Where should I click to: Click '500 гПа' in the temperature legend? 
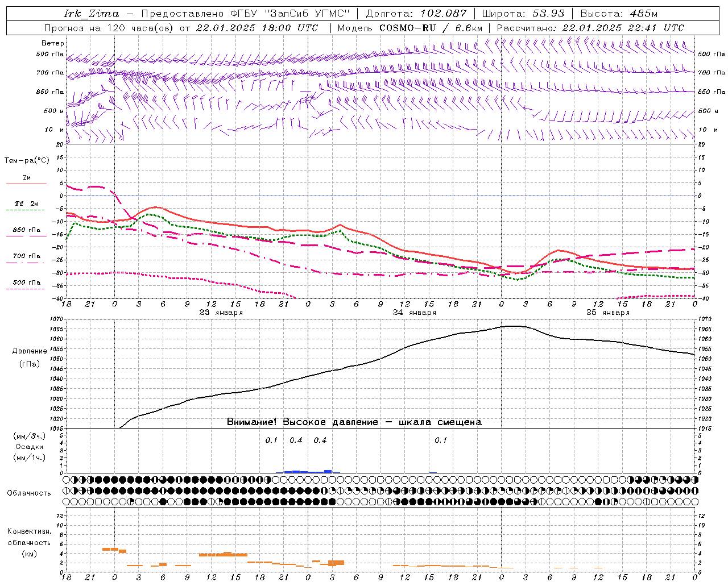point(26,282)
